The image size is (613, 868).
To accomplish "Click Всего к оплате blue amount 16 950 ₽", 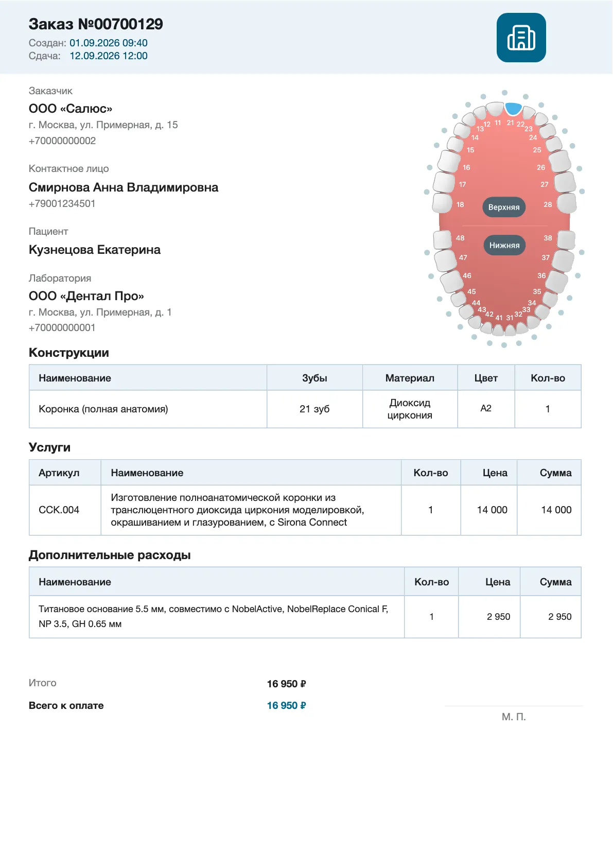I will click(287, 705).
